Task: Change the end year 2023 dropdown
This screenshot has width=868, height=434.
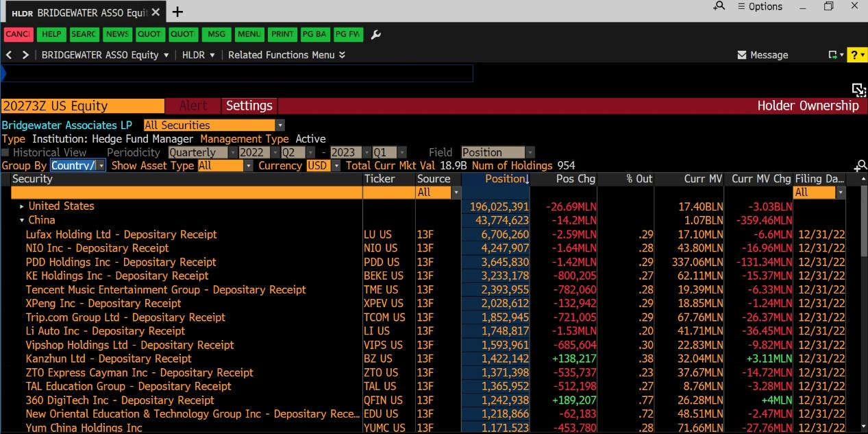Action: point(349,152)
